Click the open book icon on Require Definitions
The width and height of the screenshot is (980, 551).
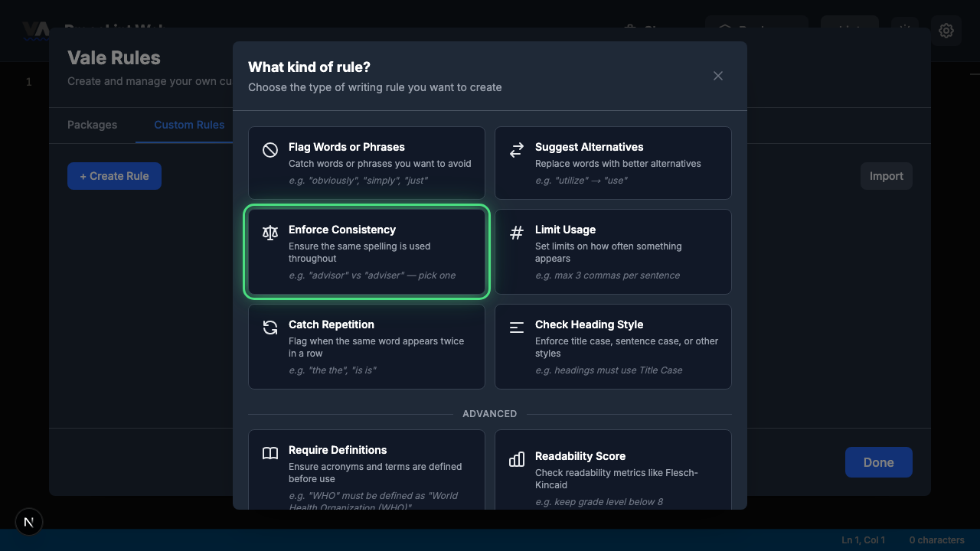(270, 452)
